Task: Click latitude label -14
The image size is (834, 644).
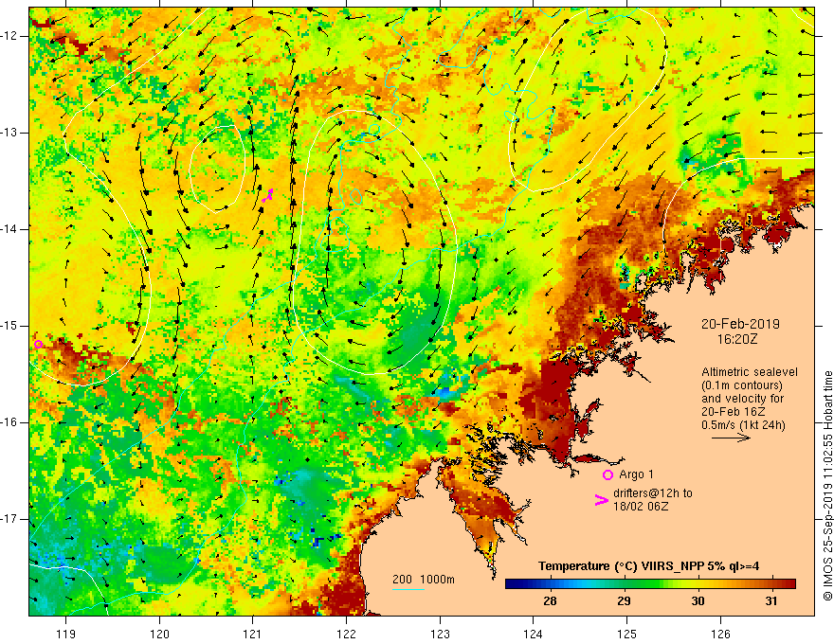Action: pyautogui.click(x=10, y=229)
